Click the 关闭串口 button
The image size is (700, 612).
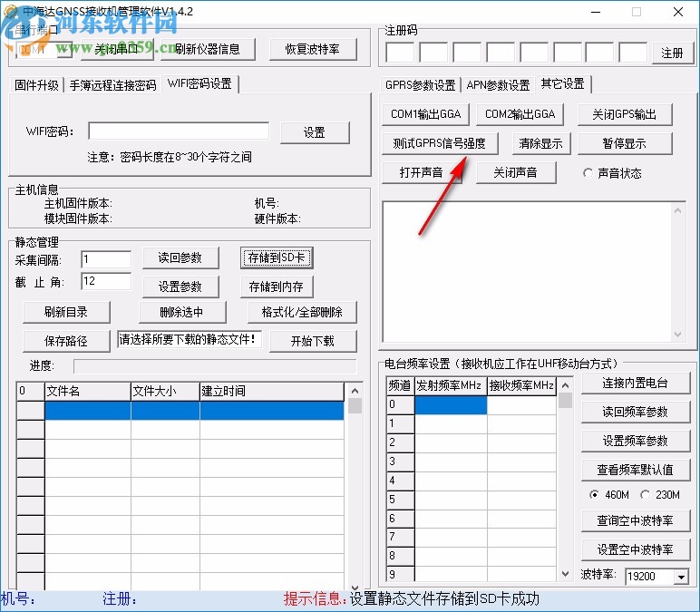point(117,49)
